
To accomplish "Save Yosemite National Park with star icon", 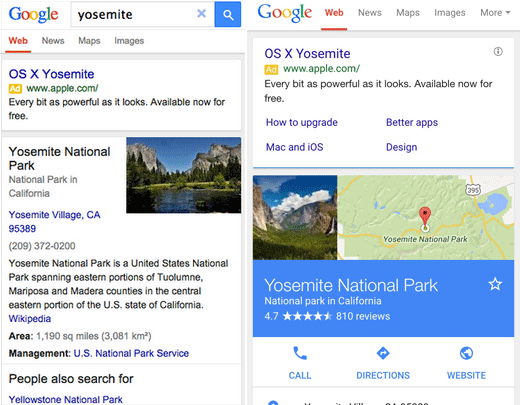I will [x=495, y=284].
